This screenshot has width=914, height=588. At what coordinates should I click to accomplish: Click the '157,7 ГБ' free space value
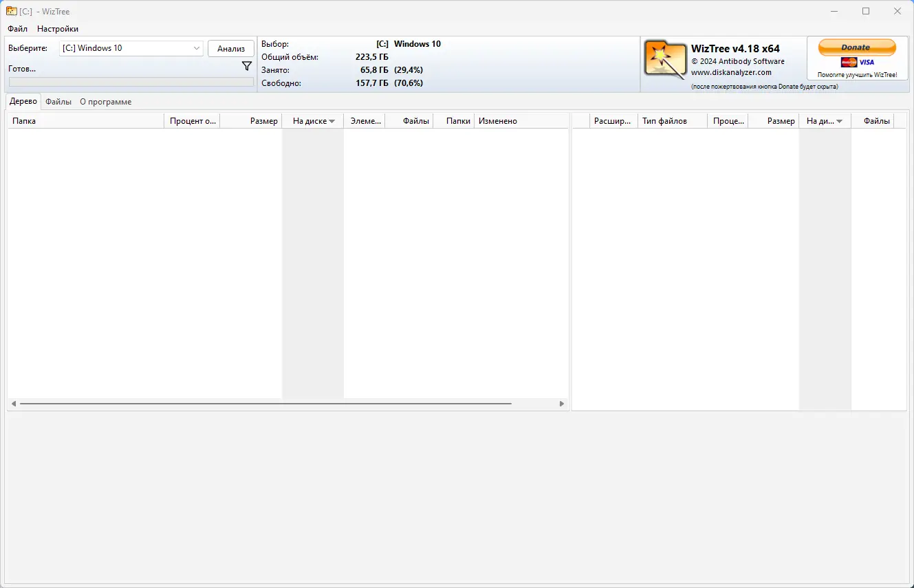(372, 83)
